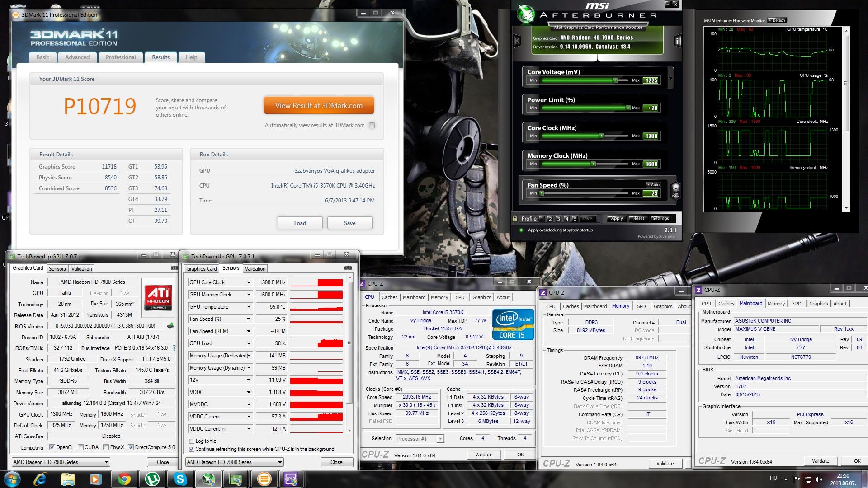Click Detach on Afterburner Hardware Monitor

click(x=778, y=20)
